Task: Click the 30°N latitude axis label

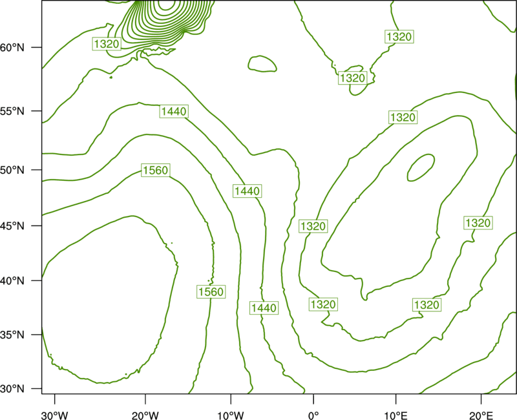Action: pos(12,389)
